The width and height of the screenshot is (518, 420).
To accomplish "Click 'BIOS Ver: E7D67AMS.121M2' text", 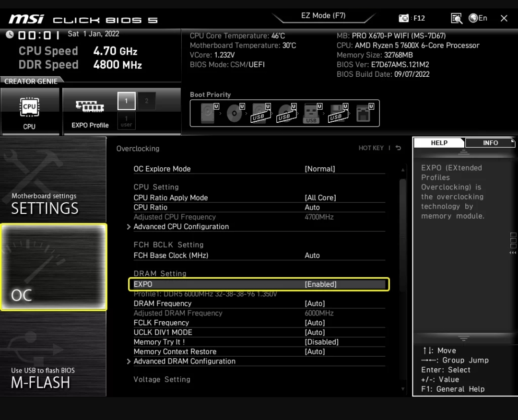I will (x=383, y=64).
